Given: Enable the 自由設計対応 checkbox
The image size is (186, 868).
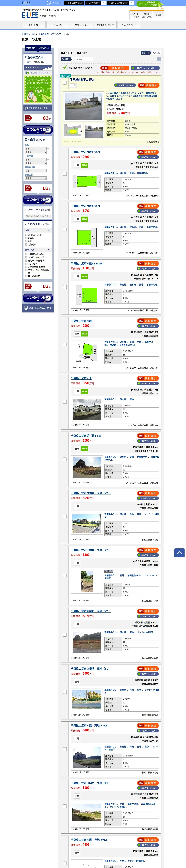Looking at the screenshot, I should click(x=26, y=276).
